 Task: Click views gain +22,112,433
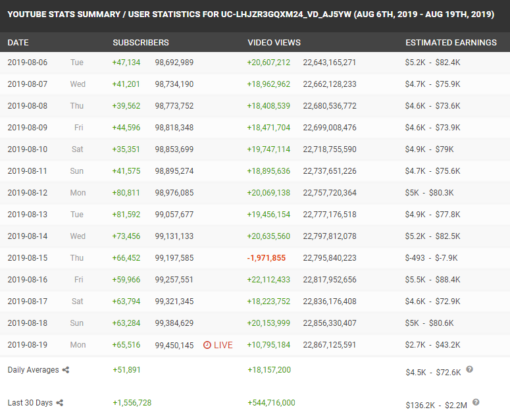click(268, 280)
